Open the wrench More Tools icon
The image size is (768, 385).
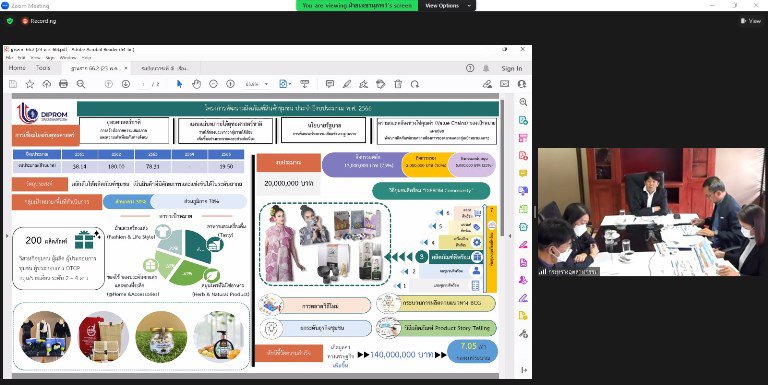[523, 334]
